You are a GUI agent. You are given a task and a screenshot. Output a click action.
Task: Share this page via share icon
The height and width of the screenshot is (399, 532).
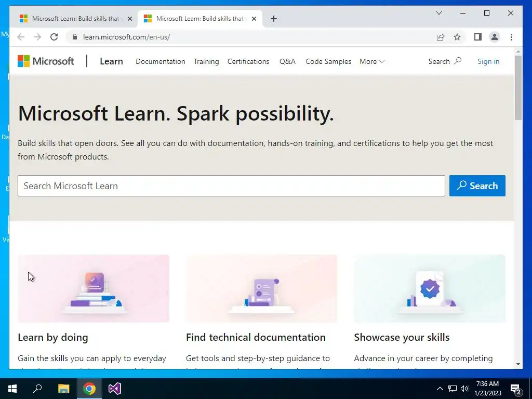(x=441, y=37)
